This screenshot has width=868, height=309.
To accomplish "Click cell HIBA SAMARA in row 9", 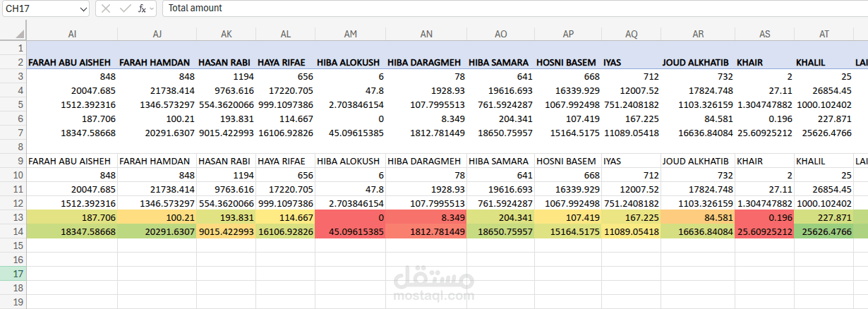I will (x=500, y=161).
